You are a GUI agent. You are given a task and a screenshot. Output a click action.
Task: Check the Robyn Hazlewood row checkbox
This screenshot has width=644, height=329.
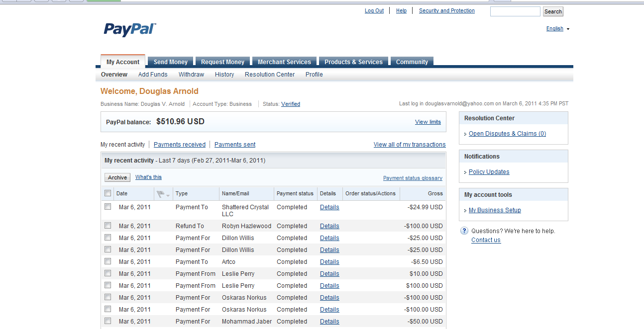click(108, 226)
